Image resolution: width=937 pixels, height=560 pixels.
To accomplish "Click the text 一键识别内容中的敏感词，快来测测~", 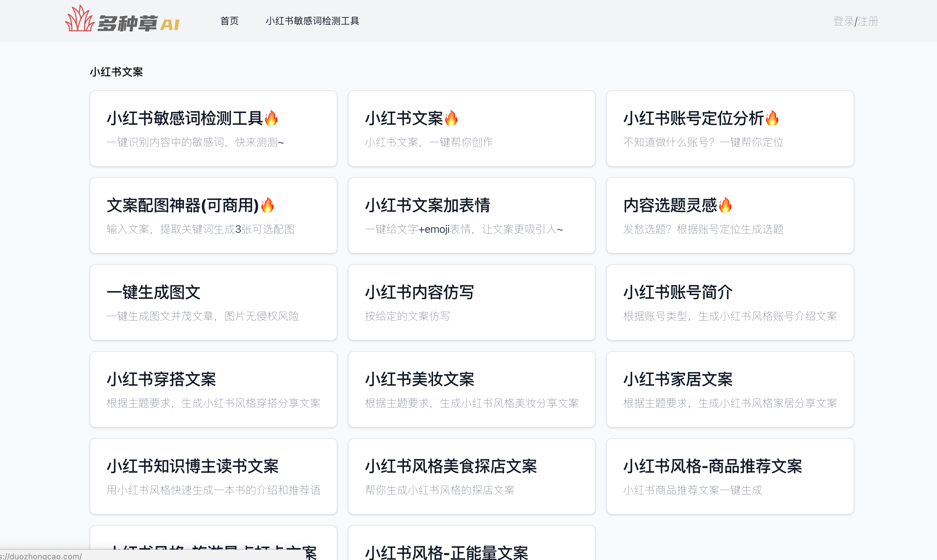I will click(x=195, y=142).
